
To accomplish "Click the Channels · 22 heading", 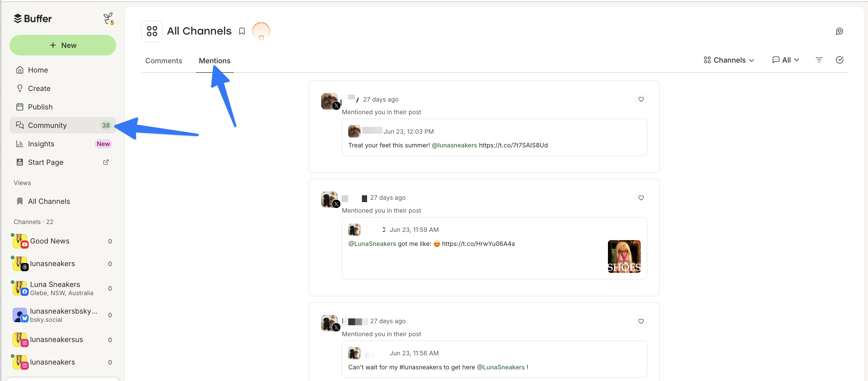I will (x=33, y=222).
